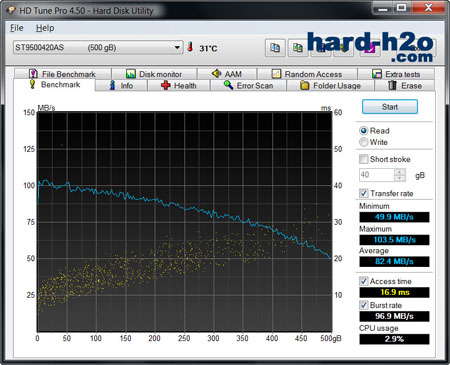Switch to the AAM tab
450x365 pixels.
[227, 74]
